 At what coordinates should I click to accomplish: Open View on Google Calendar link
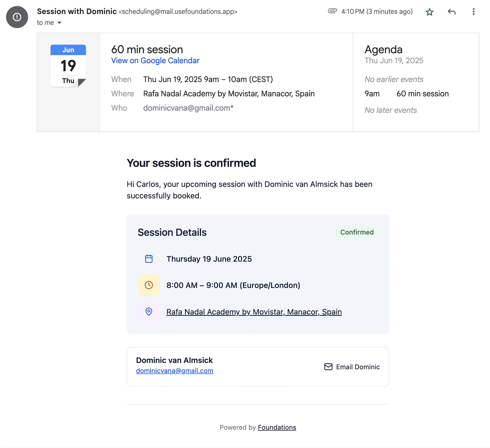point(155,61)
